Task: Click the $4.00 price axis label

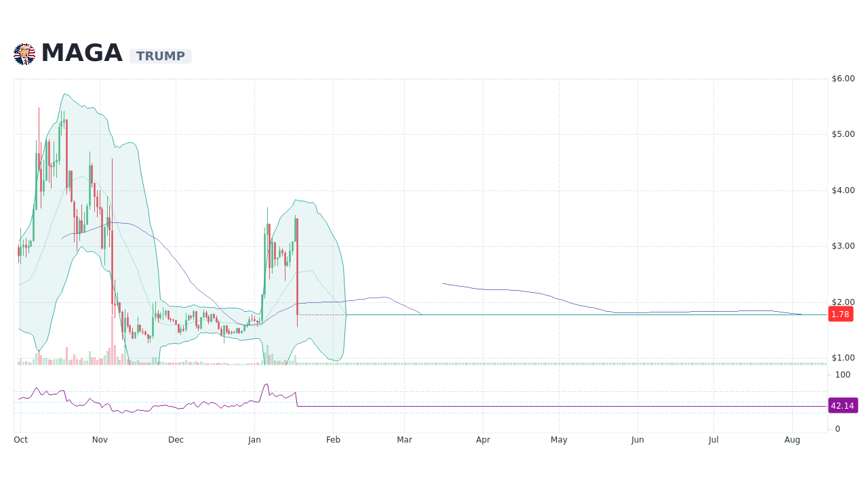Action: tap(842, 190)
